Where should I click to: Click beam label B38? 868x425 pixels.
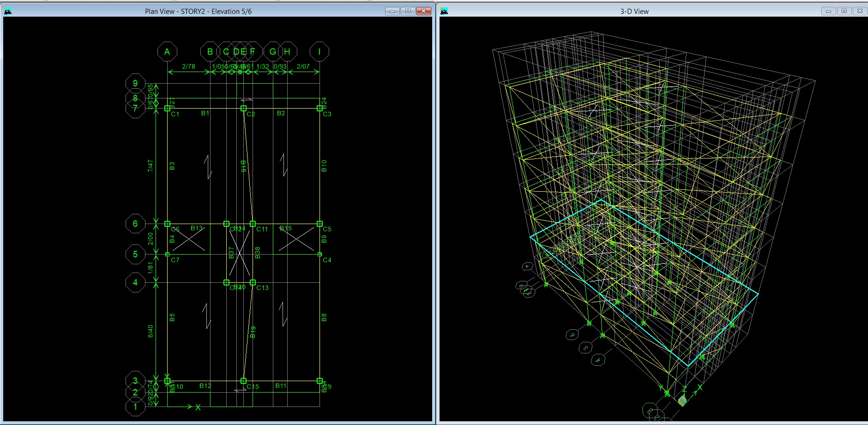[x=258, y=253]
